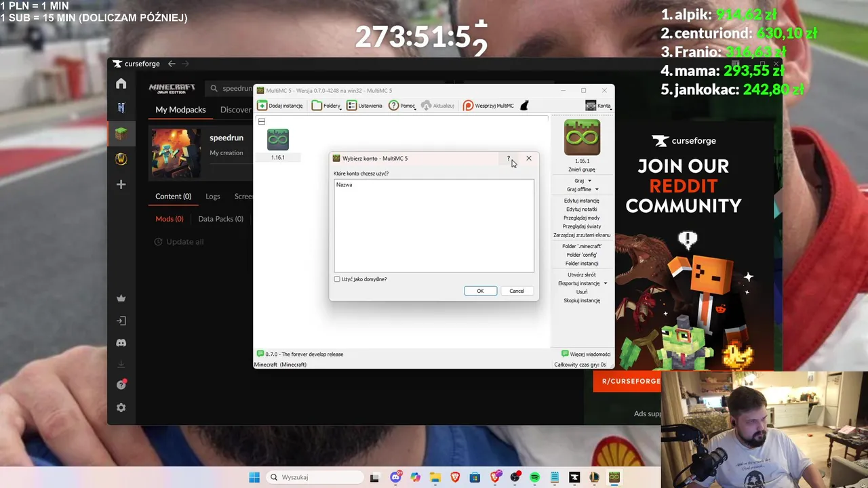Click the help icon in CurseForge sidebar

point(121,385)
